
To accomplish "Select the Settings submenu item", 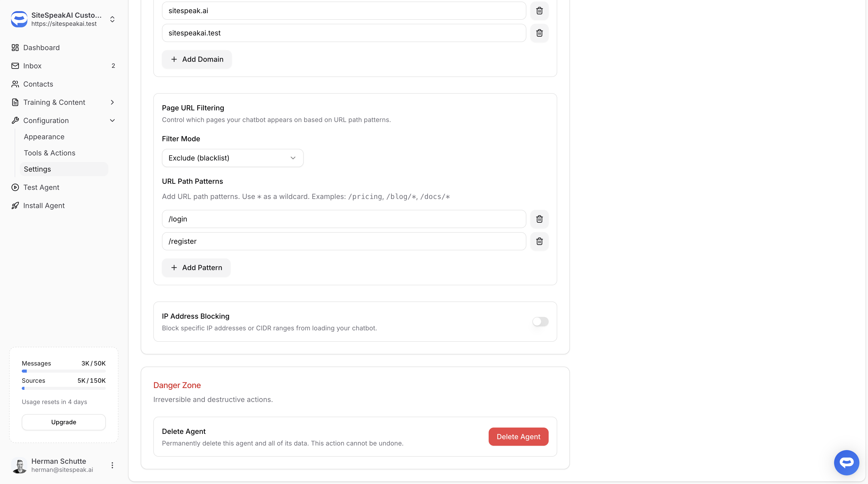I will [x=64, y=169].
